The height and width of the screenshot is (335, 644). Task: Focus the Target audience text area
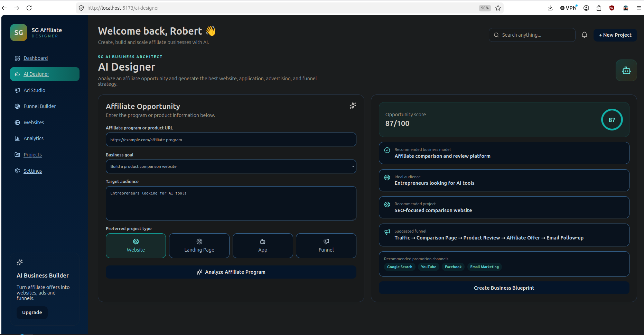pyautogui.click(x=231, y=203)
